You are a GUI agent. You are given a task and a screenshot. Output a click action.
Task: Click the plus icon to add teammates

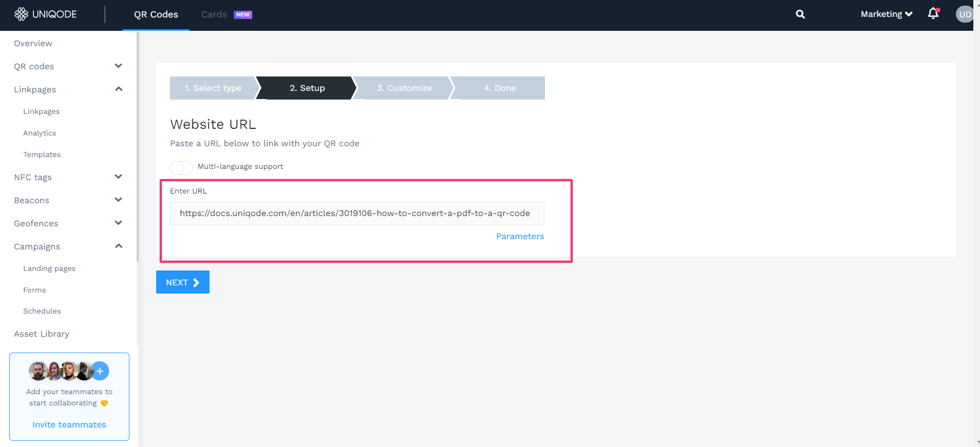click(x=100, y=371)
